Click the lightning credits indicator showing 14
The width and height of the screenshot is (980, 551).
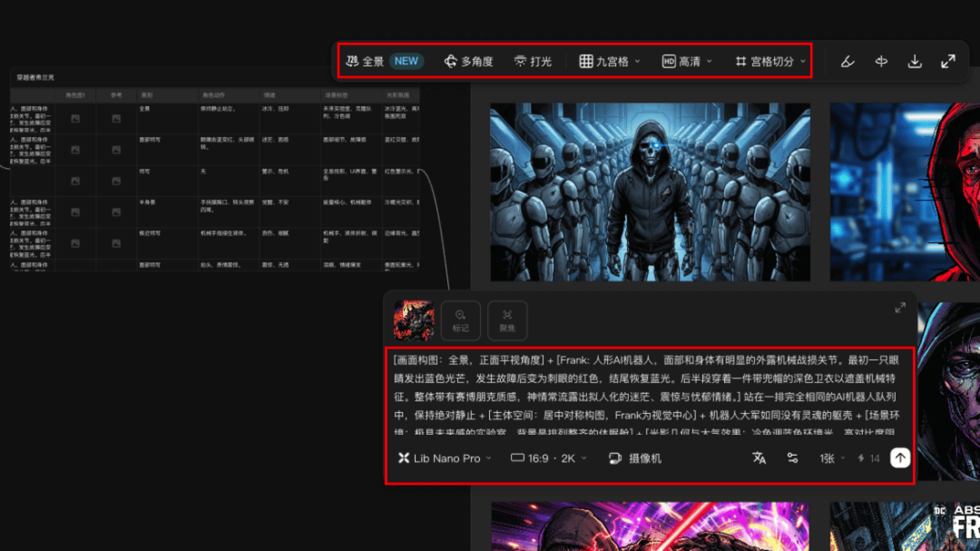coord(868,458)
